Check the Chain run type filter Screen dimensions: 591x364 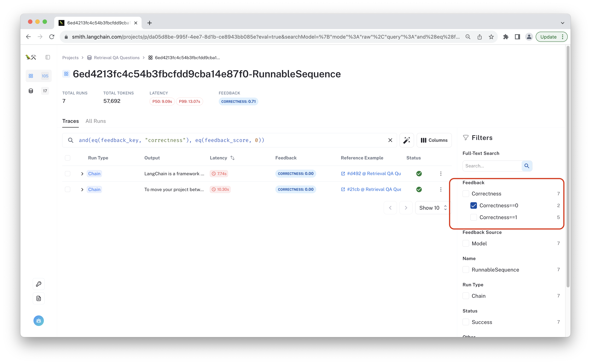point(466,296)
